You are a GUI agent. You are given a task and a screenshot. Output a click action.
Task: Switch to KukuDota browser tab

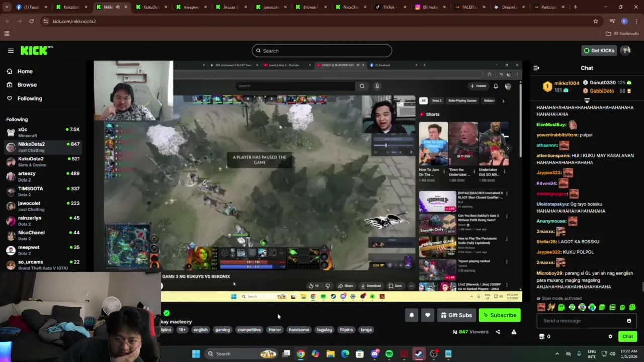(x=151, y=7)
